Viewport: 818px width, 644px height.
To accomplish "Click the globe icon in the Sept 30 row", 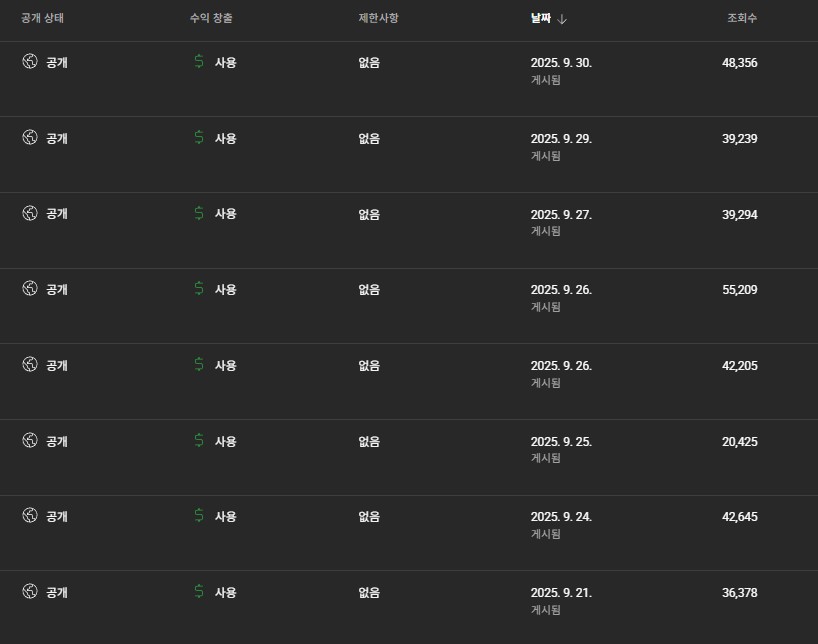I will click(x=30, y=62).
